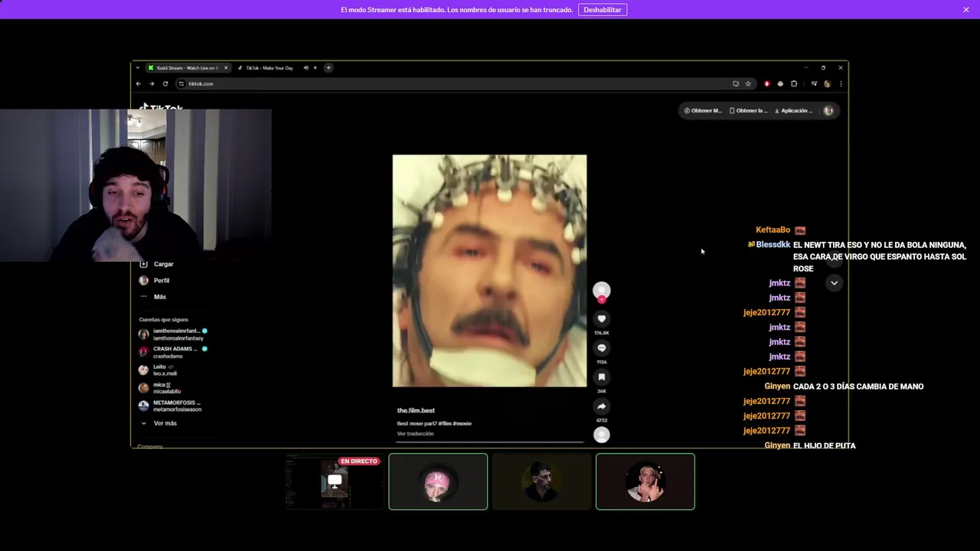Open the media controls icon in toolbar
This screenshot has height=551, width=980.
click(814, 83)
